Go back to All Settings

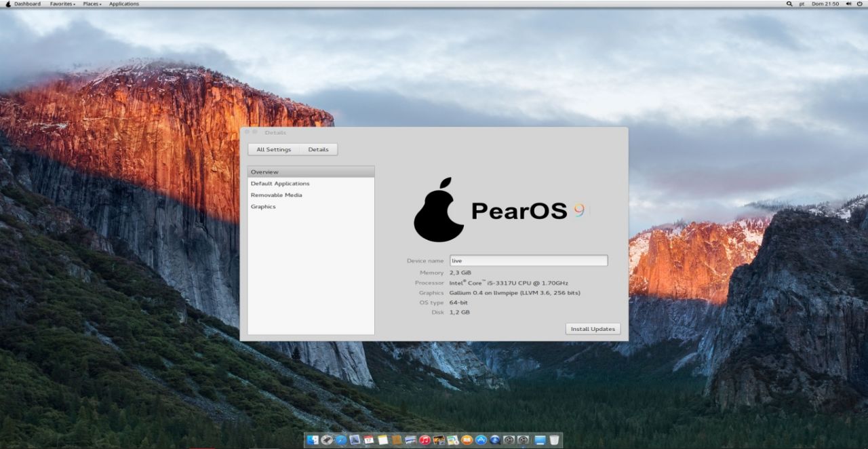(274, 149)
